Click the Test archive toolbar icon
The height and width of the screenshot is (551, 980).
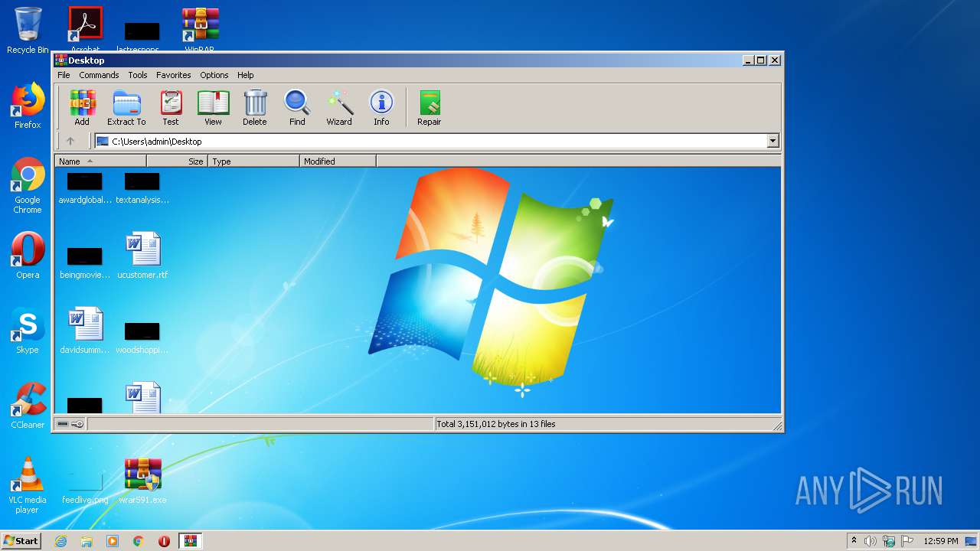[171, 107]
